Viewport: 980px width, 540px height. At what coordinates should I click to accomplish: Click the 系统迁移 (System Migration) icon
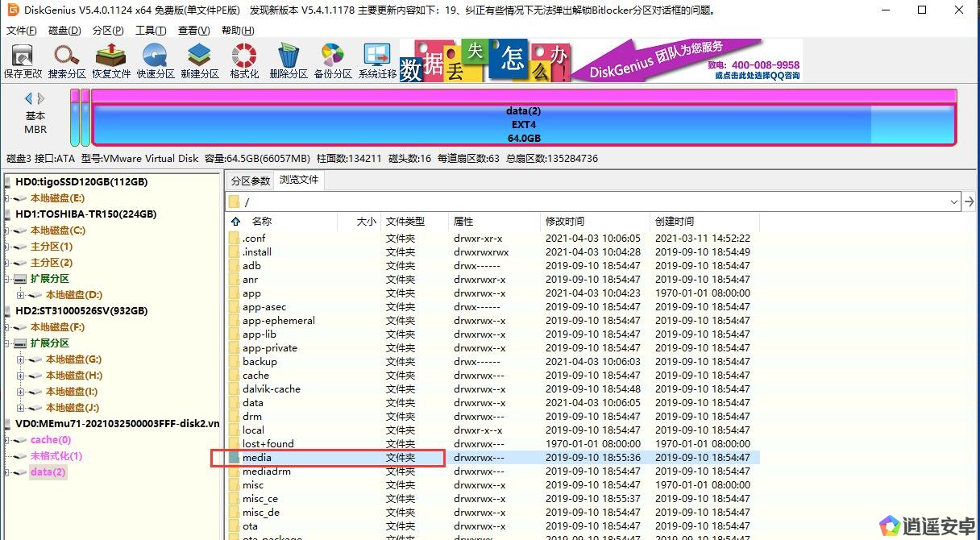(x=377, y=61)
